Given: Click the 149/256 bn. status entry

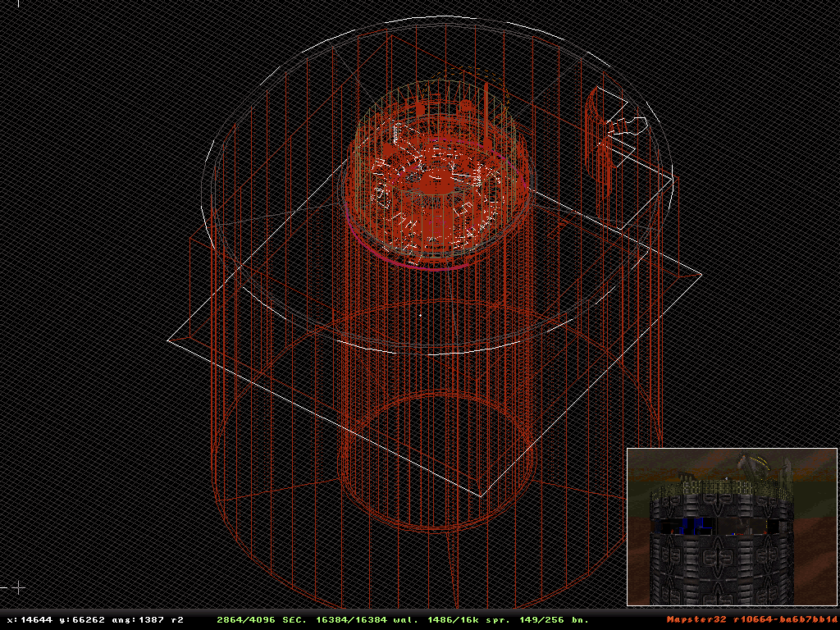Looking at the screenshot, I should (x=555, y=620).
